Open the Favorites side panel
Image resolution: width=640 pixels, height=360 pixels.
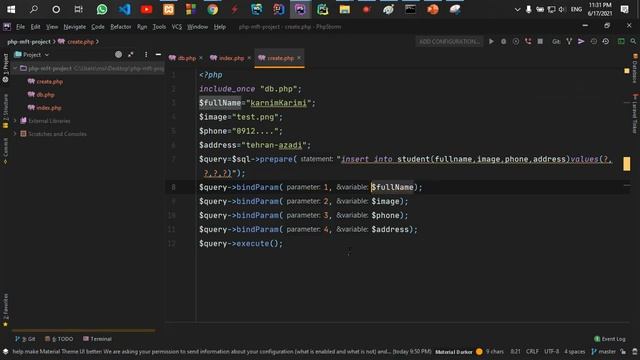click(5, 310)
